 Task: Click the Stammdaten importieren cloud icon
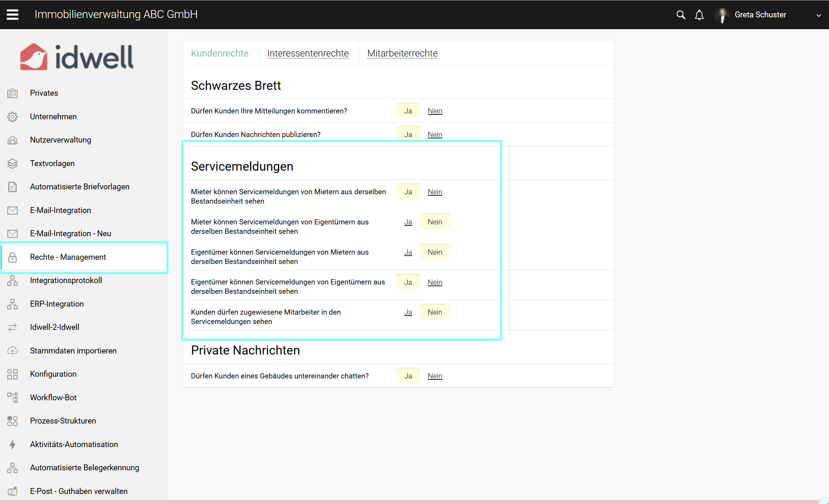tap(12, 351)
